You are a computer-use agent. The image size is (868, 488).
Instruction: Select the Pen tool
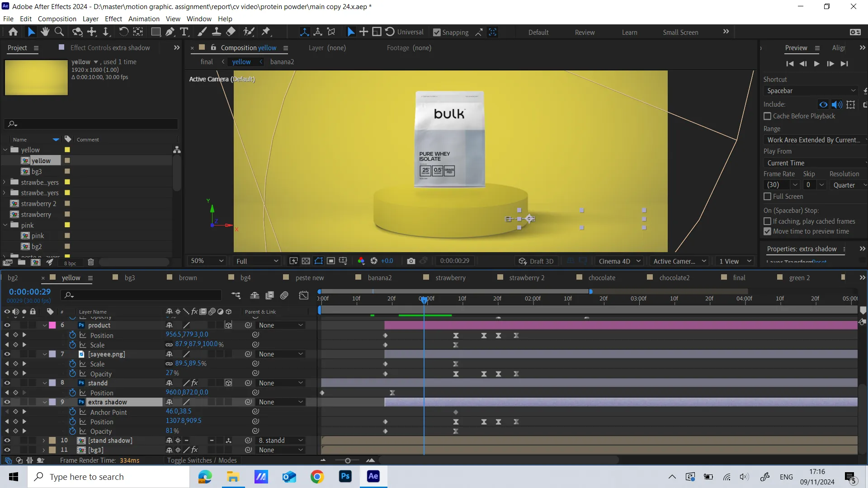point(170,32)
